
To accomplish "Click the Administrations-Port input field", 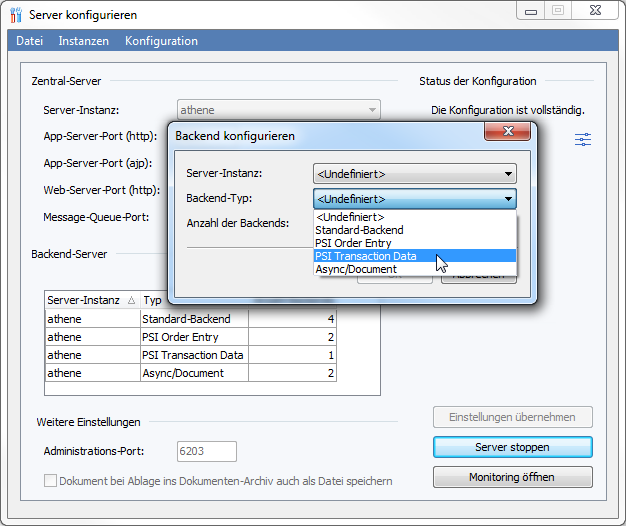I will click(x=206, y=451).
